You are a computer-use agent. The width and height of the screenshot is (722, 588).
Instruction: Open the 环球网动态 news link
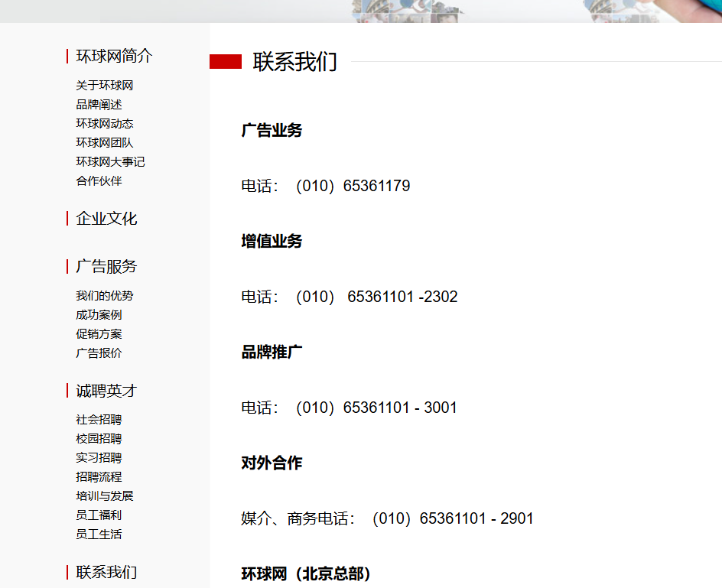pyautogui.click(x=103, y=123)
